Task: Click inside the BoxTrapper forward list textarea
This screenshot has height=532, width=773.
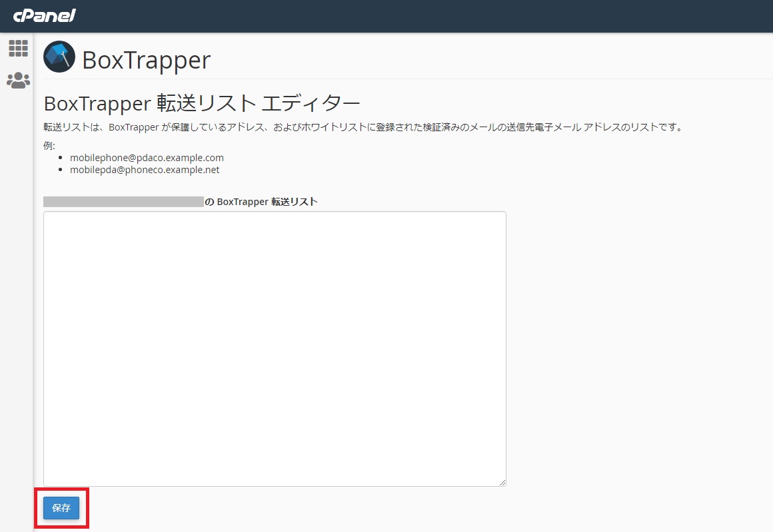Action: pyautogui.click(x=275, y=349)
